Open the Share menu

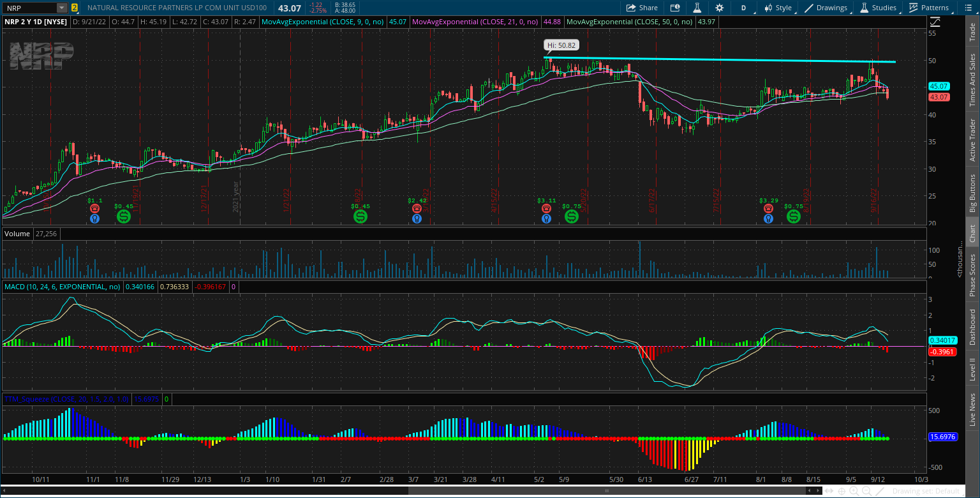coord(642,8)
